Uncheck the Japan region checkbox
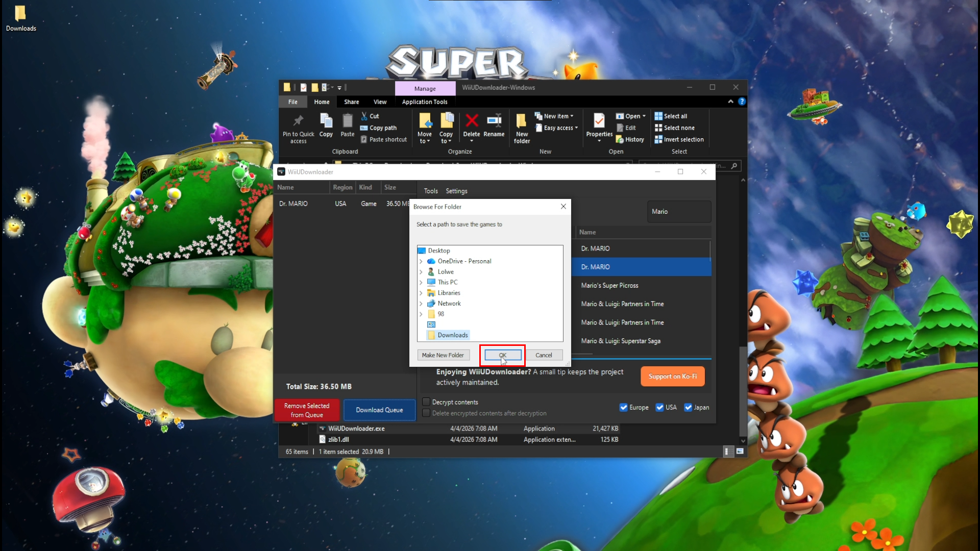The image size is (980, 551). click(x=688, y=407)
